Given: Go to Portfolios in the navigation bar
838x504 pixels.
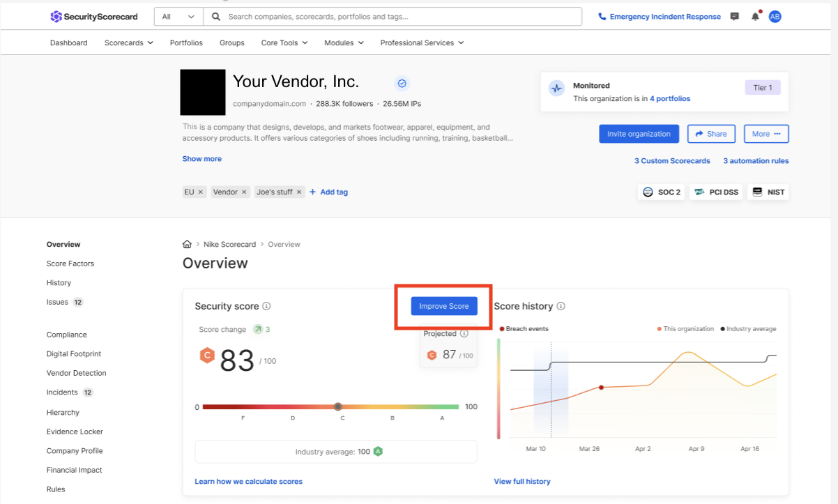Looking at the screenshot, I should 186,43.
